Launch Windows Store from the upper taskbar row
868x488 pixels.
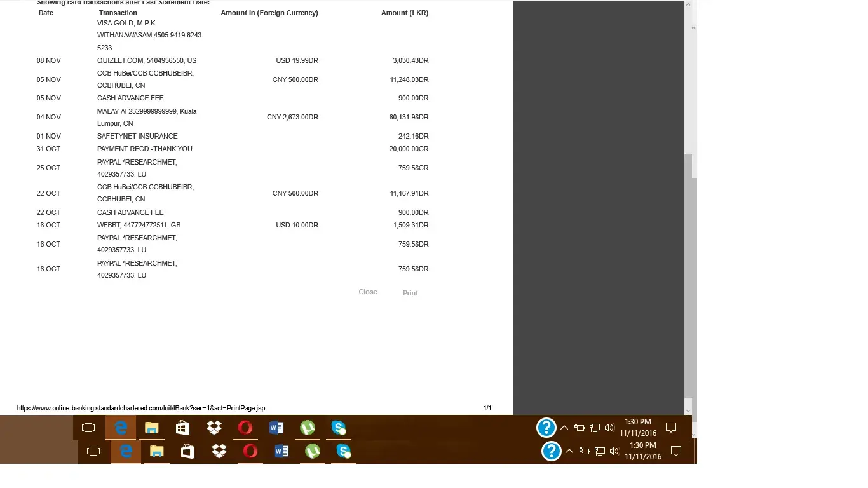point(182,428)
